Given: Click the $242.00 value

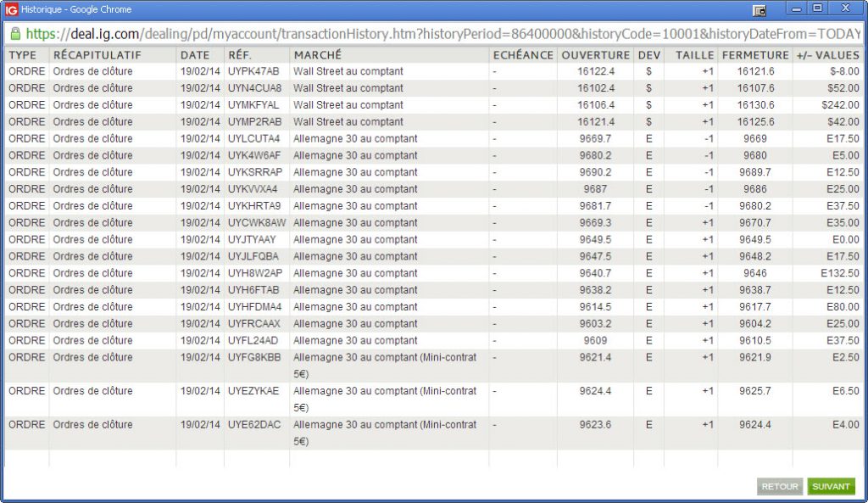Looking at the screenshot, I should coord(840,104).
